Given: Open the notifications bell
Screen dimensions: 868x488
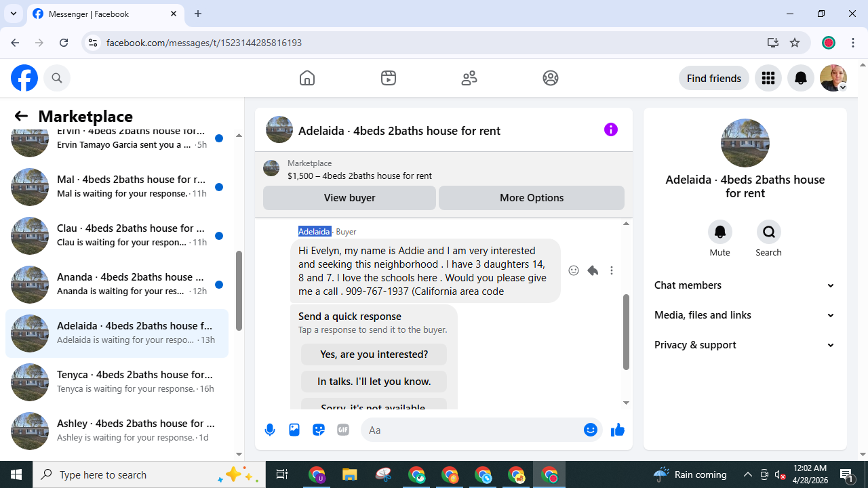Looking at the screenshot, I should 801,78.
